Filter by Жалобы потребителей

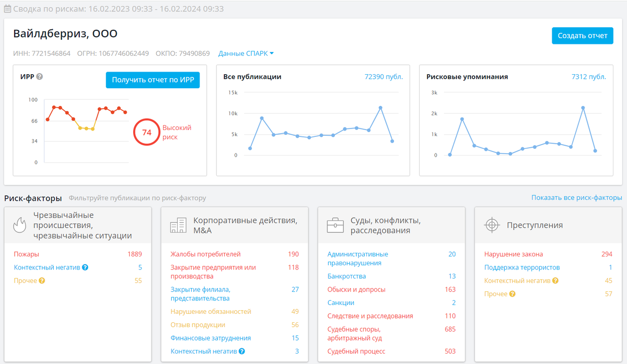(205, 254)
